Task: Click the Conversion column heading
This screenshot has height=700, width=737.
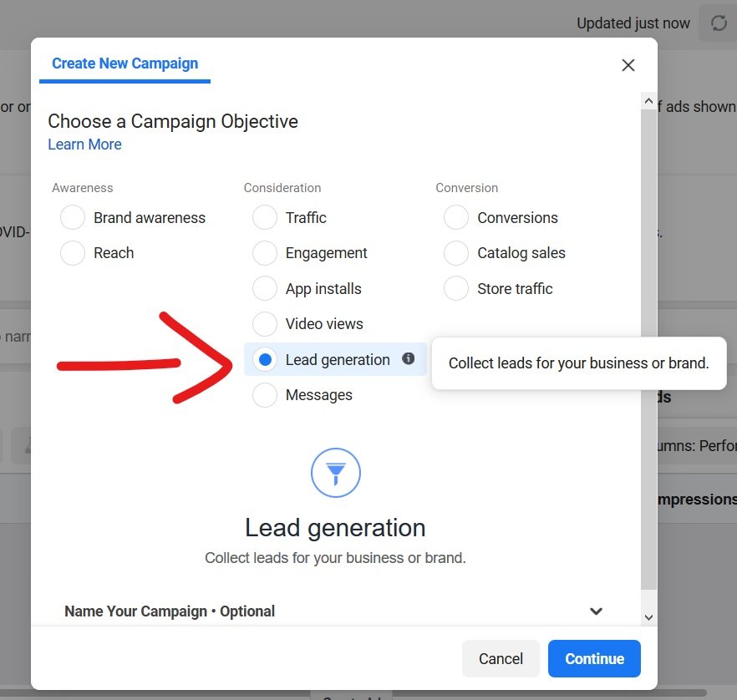Action: click(x=467, y=188)
